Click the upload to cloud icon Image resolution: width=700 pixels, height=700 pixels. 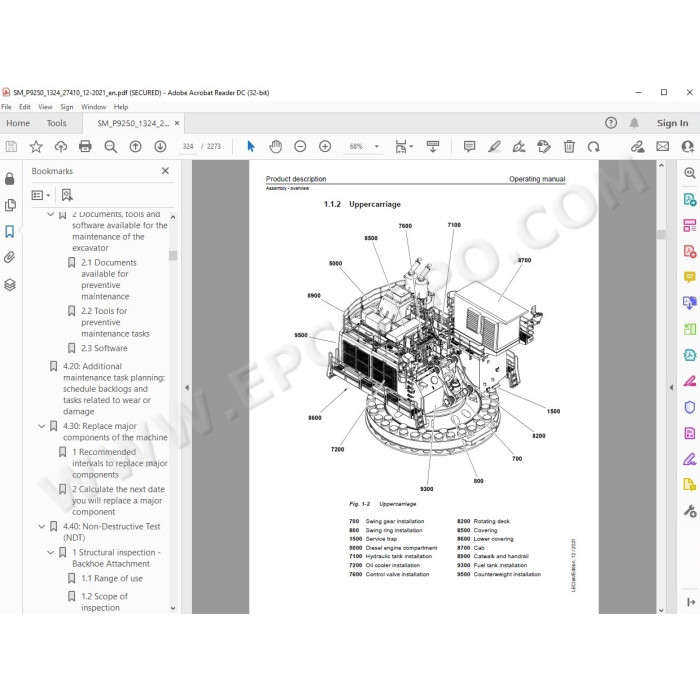61,146
